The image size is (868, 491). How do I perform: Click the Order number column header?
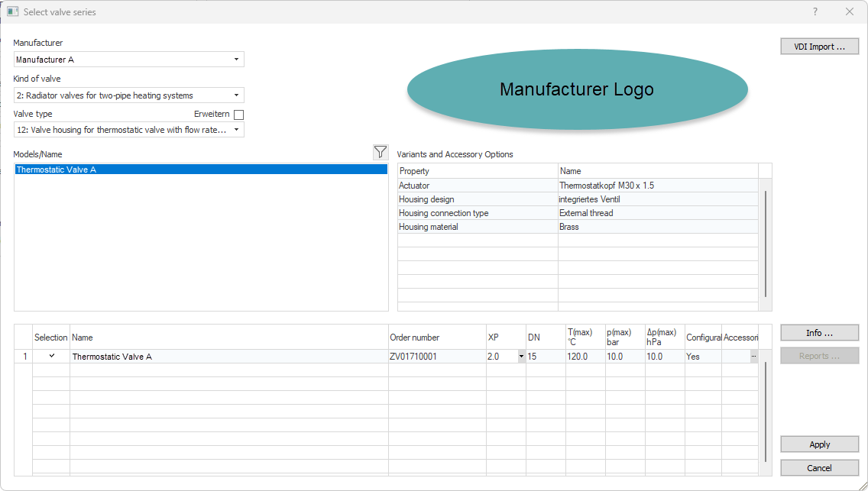[437, 338]
